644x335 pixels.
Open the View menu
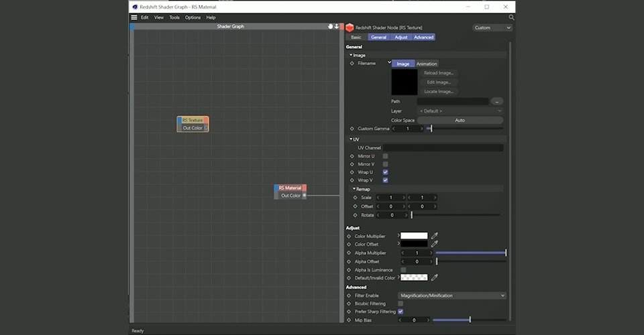tap(158, 17)
